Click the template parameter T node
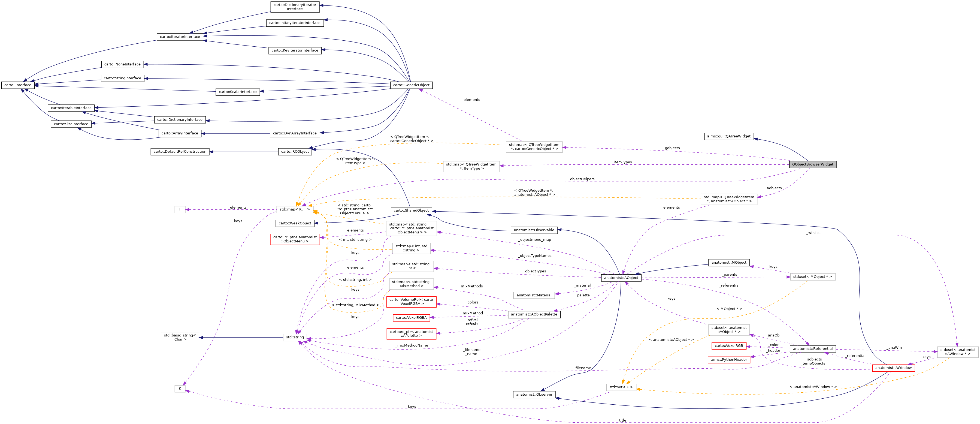Viewport: 980px width, 424px height. (180, 210)
